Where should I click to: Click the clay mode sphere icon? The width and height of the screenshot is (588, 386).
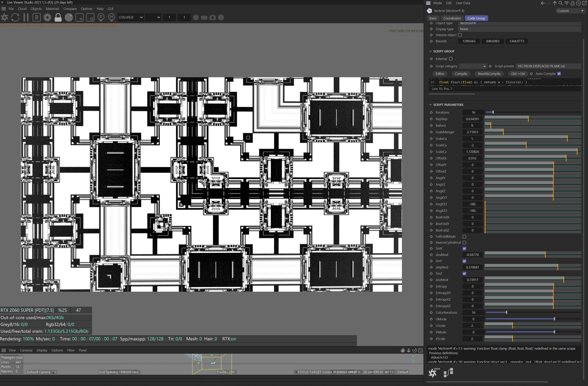point(69,17)
